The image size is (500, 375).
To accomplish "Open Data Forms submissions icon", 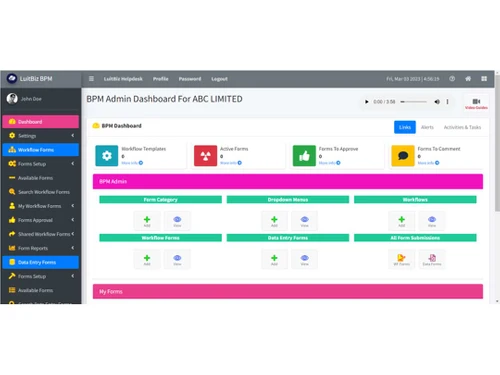I will (432, 259).
